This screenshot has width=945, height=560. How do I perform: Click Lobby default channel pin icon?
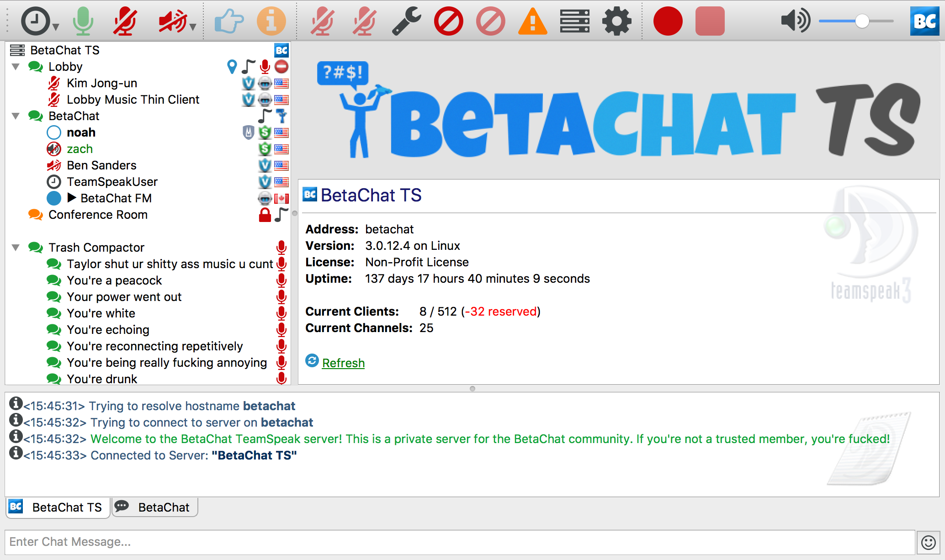232,67
